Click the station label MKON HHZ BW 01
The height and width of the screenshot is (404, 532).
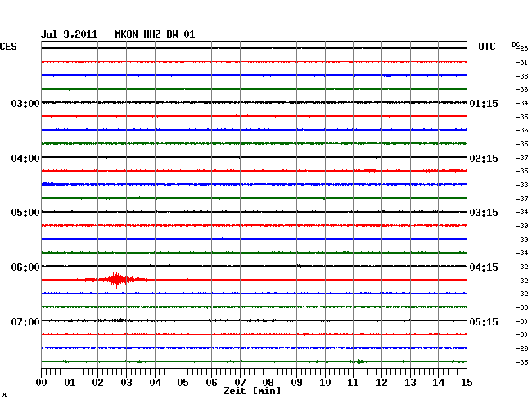pyautogui.click(x=155, y=34)
